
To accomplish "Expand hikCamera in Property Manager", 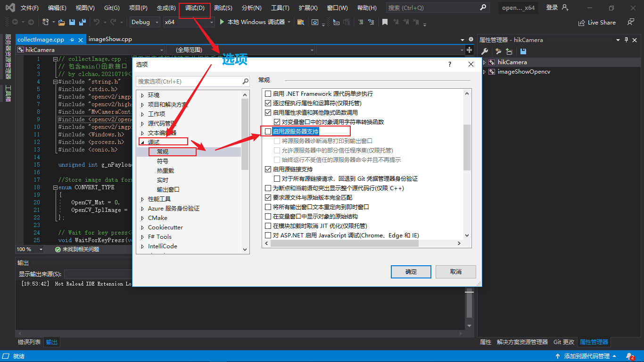I will tap(484, 62).
